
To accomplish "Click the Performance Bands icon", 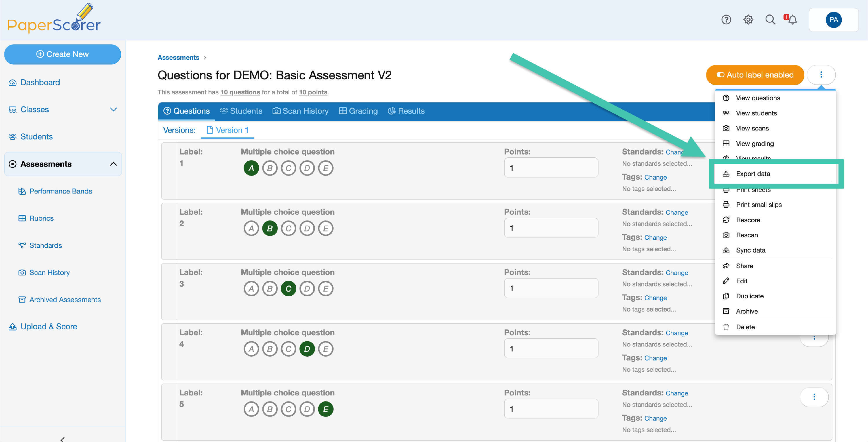I will tap(22, 191).
